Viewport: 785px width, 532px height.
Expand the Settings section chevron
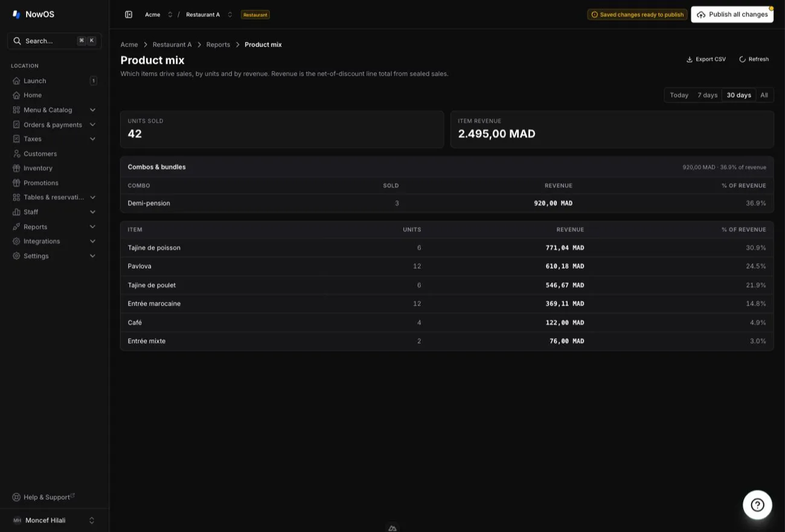click(92, 256)
